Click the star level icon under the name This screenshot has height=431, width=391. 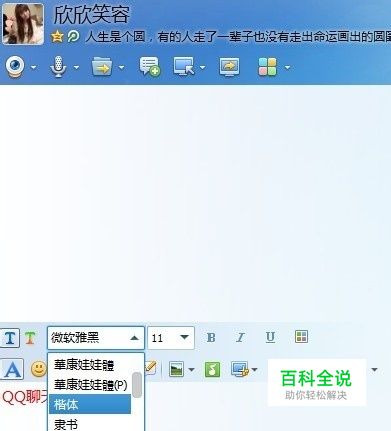point(57,36)
